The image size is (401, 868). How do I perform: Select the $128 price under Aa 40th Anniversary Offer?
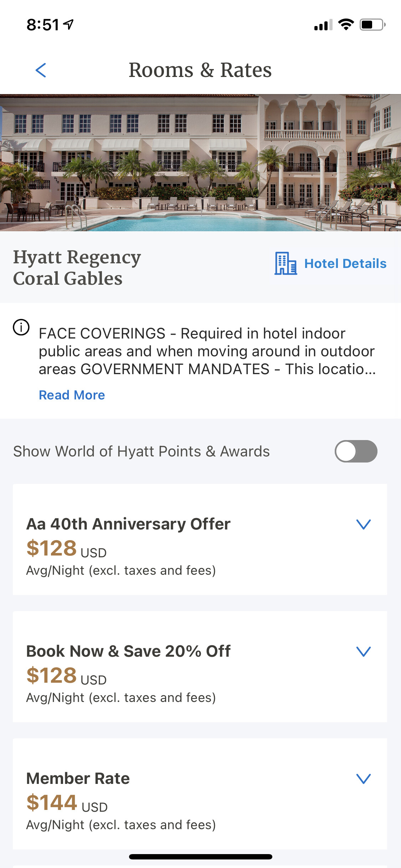(52, 548)
